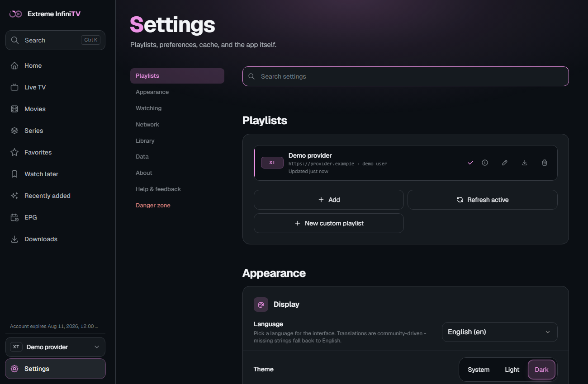Click the Refresh active button
Image resolution: width=588 pixels, height=384 pixels.
(483, 200)
